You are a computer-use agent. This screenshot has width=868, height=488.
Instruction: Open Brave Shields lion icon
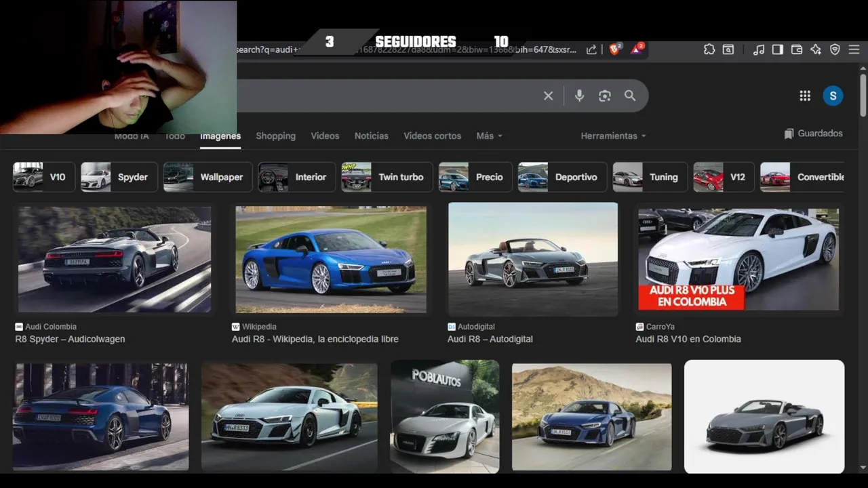pos(615,49)
